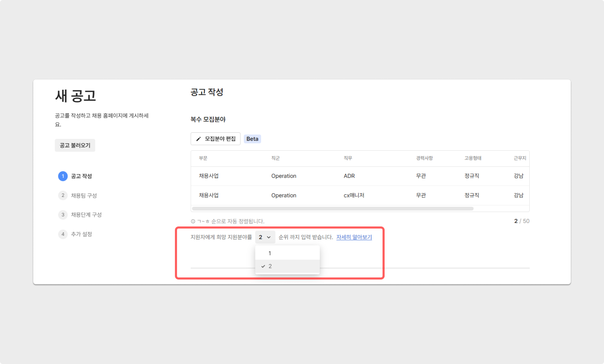Open the 모집분야 편집 editor button
The image size is (604, 364).
215,139
